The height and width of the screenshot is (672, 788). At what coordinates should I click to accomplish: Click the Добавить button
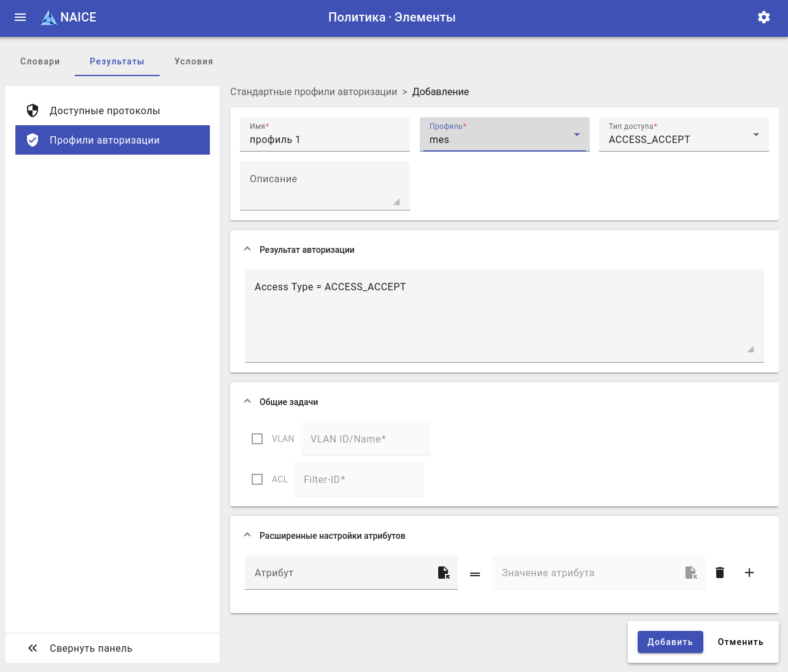pos(670,642)
